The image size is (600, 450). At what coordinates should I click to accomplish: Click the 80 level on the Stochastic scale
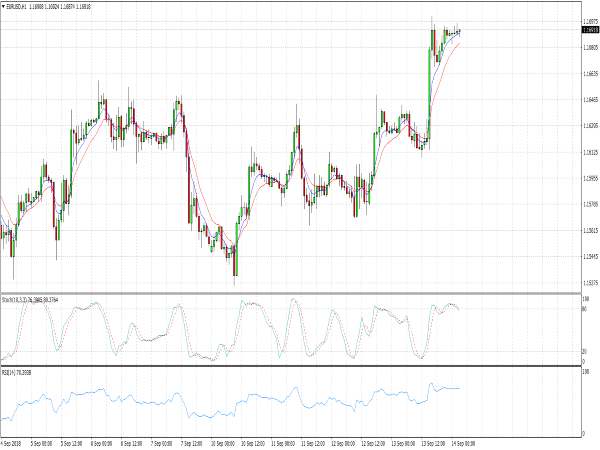(584, 308)
